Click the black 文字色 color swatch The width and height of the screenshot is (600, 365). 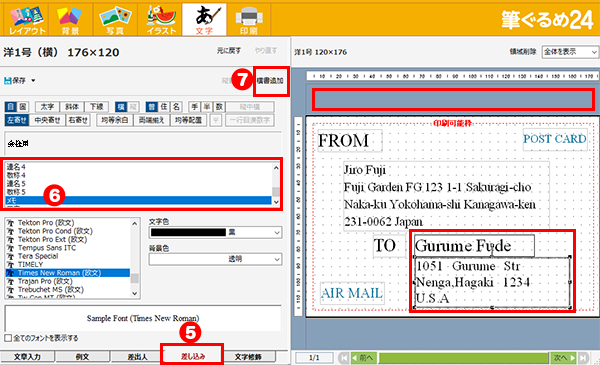point(188,233)
